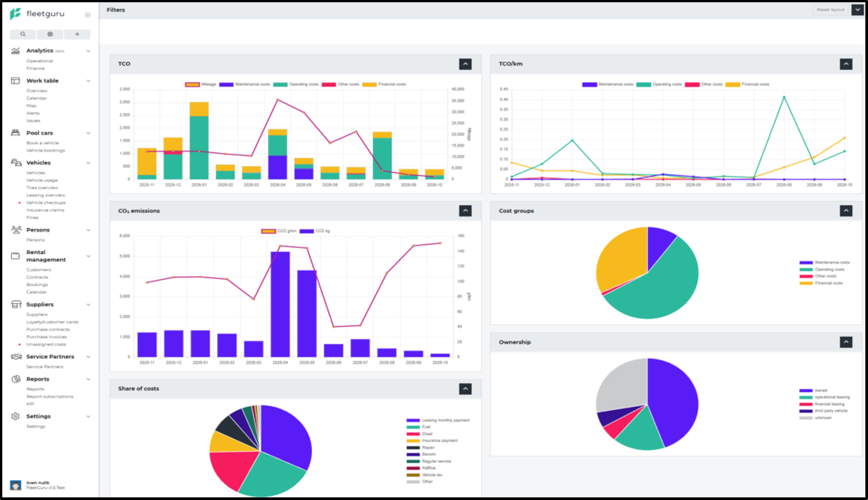Collapse the Share of costs panel
The image size is (868, 500).
pos(465,389)
